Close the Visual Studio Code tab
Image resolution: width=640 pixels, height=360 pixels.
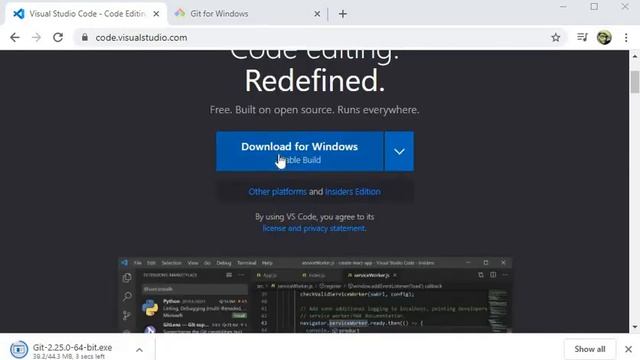(x=156, y=14)
